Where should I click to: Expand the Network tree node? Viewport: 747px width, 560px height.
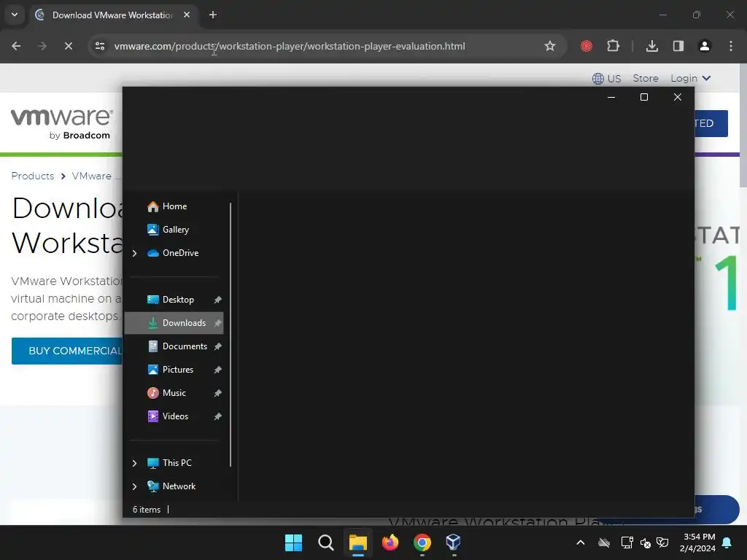(x=134, y=486)
